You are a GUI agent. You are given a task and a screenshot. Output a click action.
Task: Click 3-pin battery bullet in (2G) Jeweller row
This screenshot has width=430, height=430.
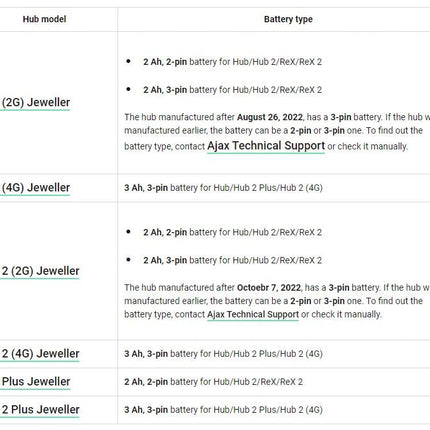click(232, 90)
